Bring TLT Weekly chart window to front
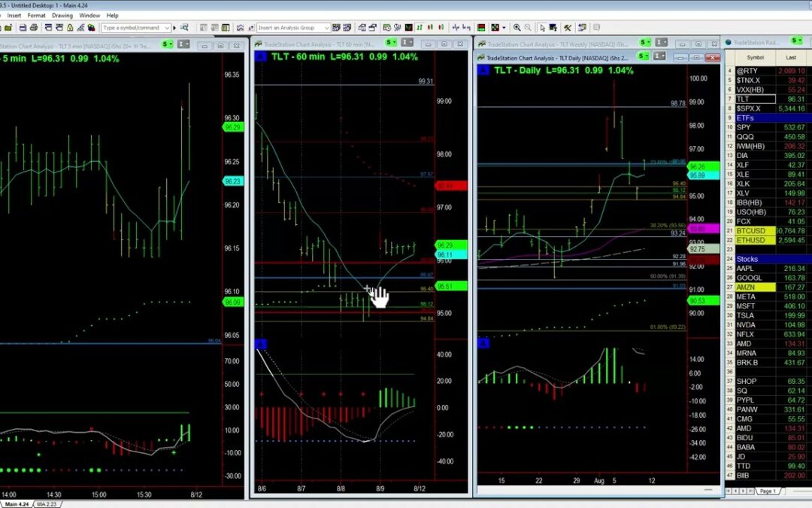This screenshot has height=508, width=812. (x=556, y=44)
